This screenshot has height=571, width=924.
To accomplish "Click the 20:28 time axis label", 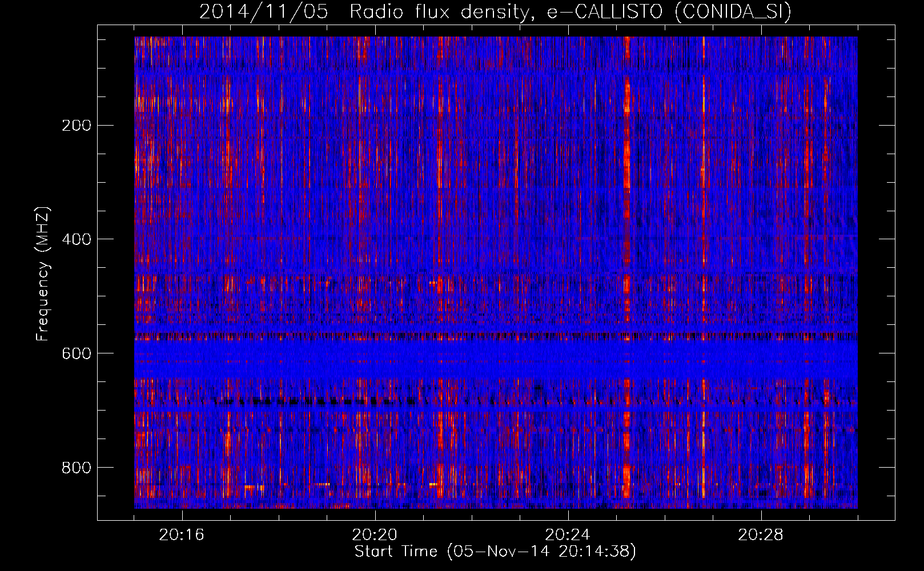I will 761,535.
